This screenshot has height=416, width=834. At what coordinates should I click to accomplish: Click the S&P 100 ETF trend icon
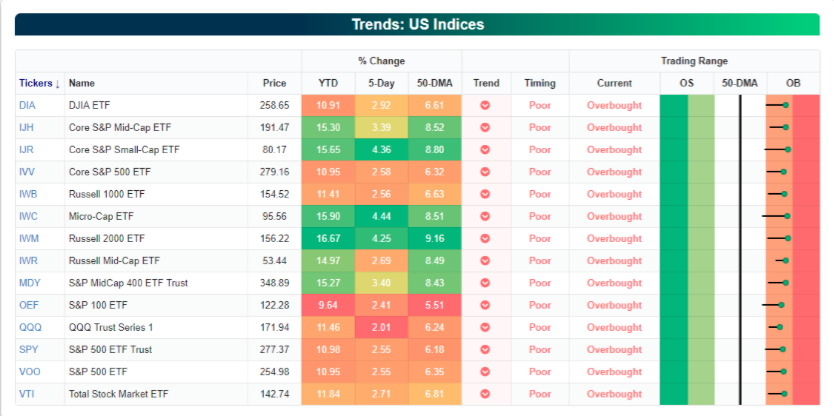(485, 305)
